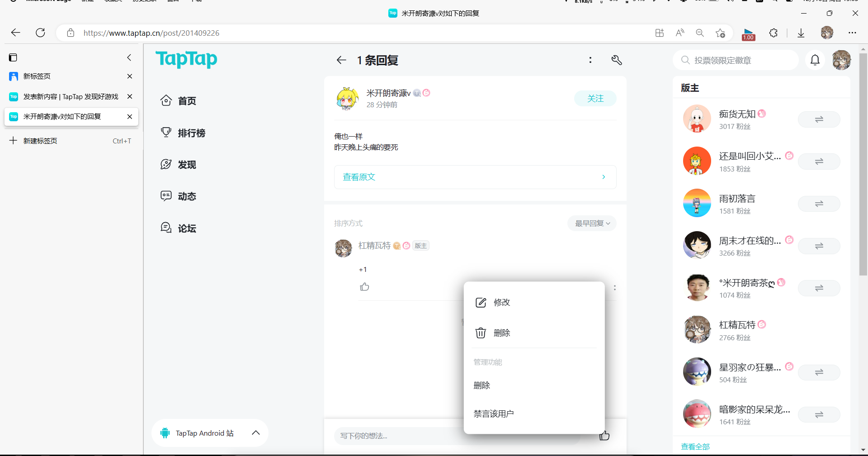Viewport: 868px width, 456px height.
Task: Open 动态 in the sidebar
Action: (179, 196)
